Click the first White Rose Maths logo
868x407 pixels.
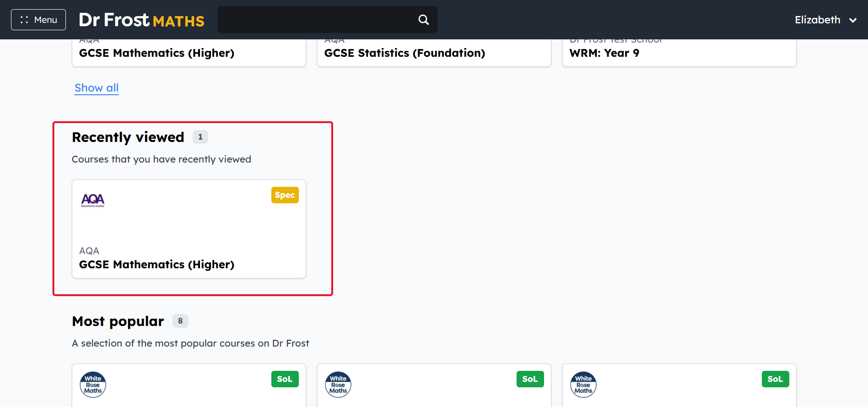pos(93,385)
